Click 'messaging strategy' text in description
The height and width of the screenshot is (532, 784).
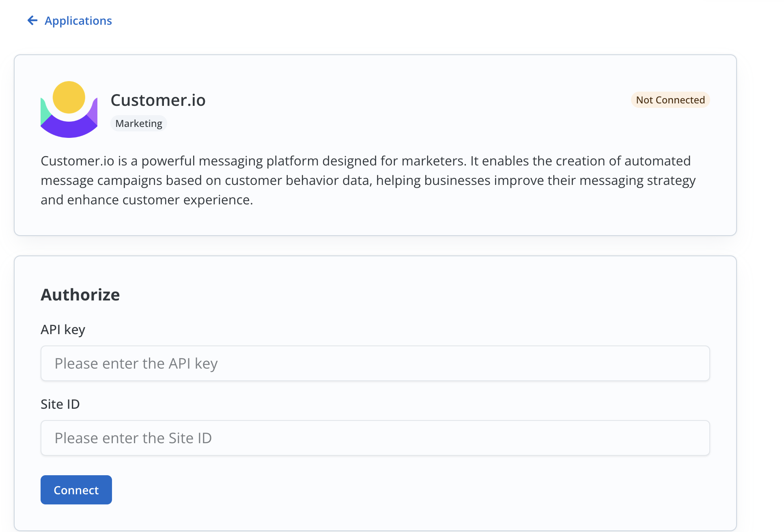tap(637, 180)
